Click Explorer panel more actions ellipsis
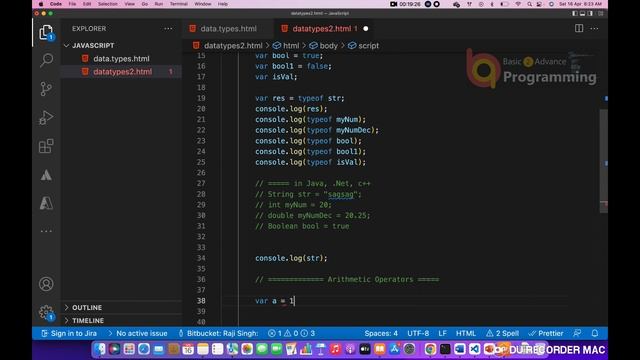Image resolution: width=640 pixels, height=360 pixels. [x=168, y=29]
